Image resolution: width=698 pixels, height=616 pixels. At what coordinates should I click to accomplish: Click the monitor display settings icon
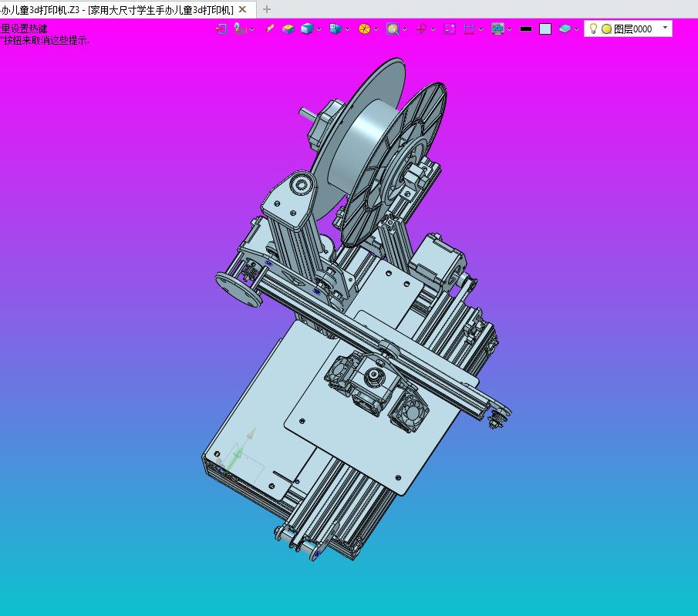[497, 29]
